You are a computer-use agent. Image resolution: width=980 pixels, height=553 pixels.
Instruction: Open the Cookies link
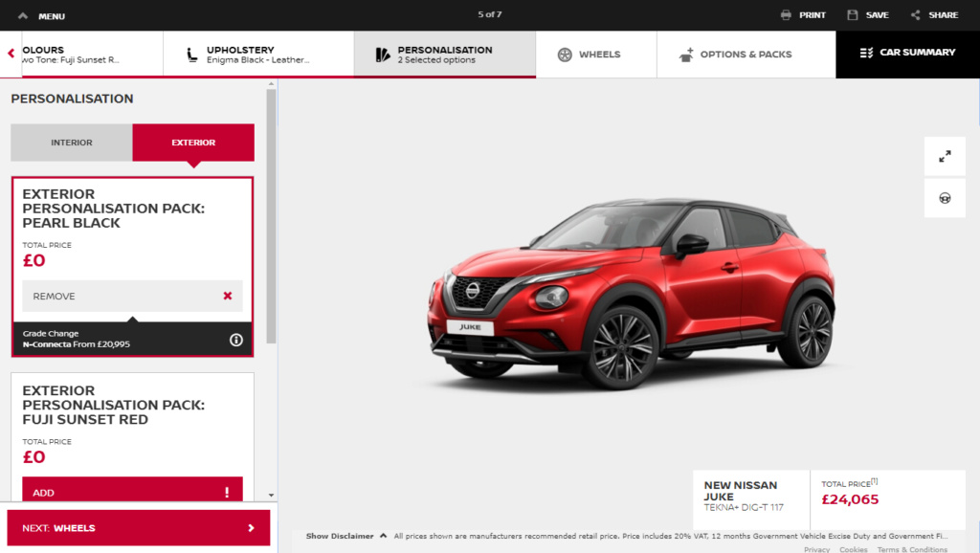[x=853, y=549]
